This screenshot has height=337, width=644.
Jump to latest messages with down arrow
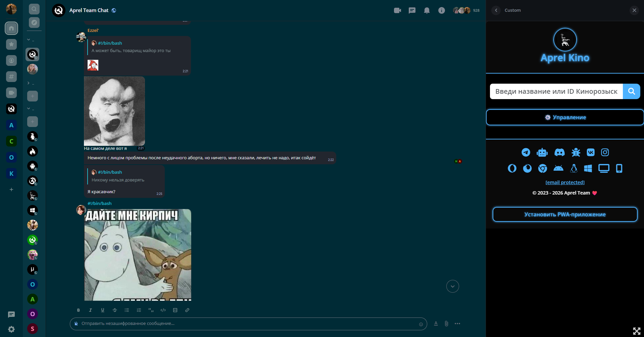[453, 286]
